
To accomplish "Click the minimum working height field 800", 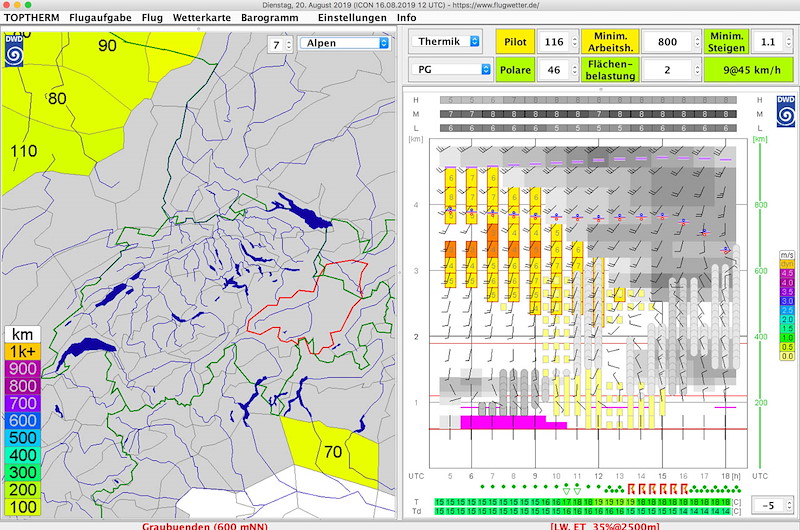I will coord(667,42).
